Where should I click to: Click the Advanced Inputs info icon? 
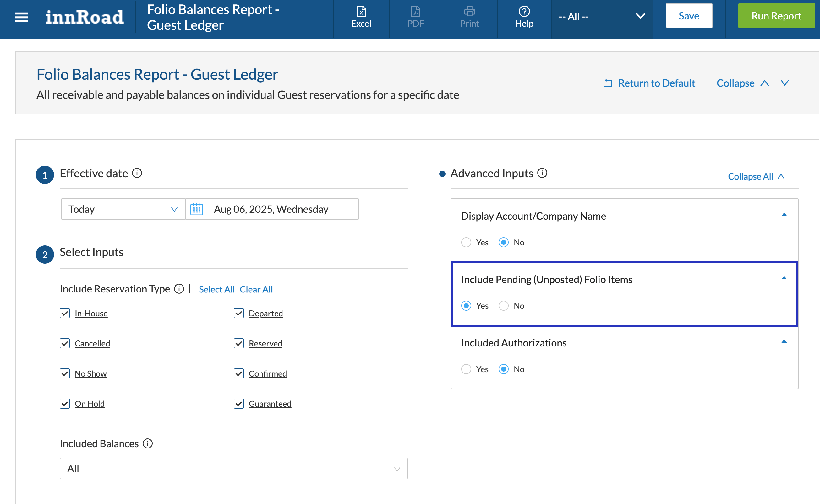coord(542,173)
